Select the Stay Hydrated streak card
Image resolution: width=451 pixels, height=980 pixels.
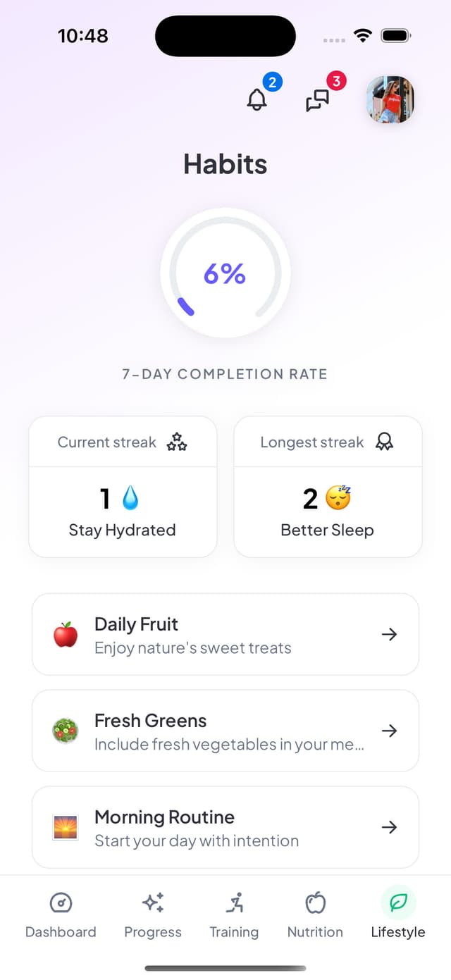(123, 486)
